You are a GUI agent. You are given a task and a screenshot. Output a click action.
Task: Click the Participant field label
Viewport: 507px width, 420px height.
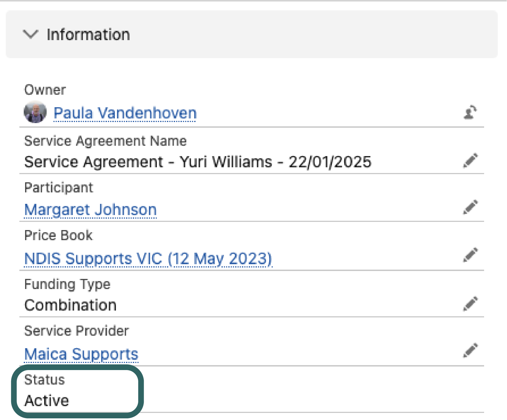59,187
